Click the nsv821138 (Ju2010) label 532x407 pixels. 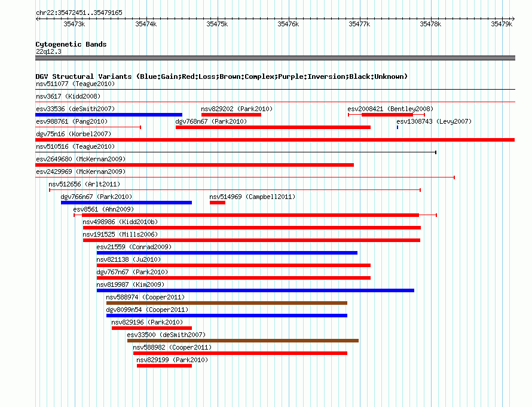129,259
